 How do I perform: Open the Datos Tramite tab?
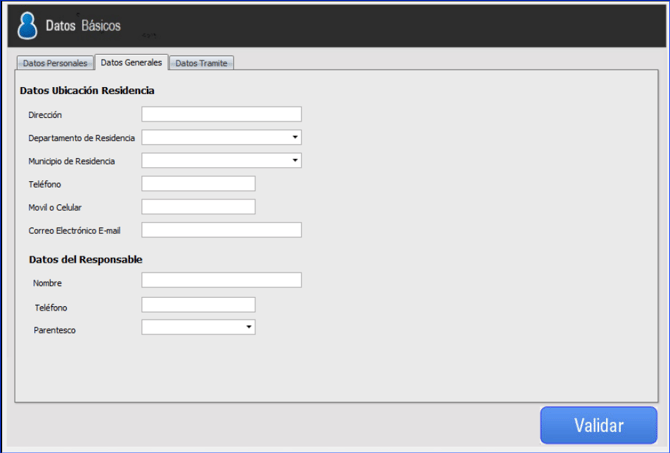(201, 63)
